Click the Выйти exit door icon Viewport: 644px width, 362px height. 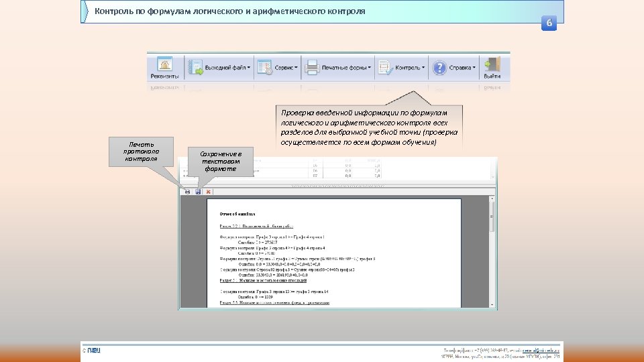click(492, 64)
